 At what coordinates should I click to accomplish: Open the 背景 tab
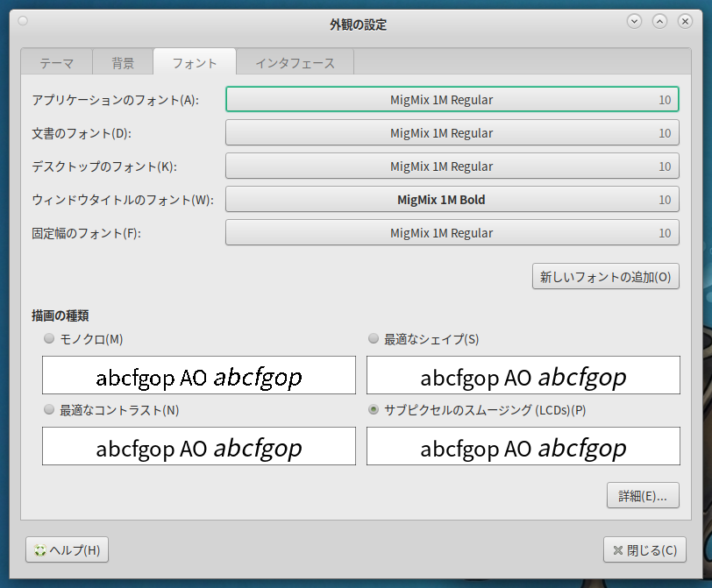(123, 62)
